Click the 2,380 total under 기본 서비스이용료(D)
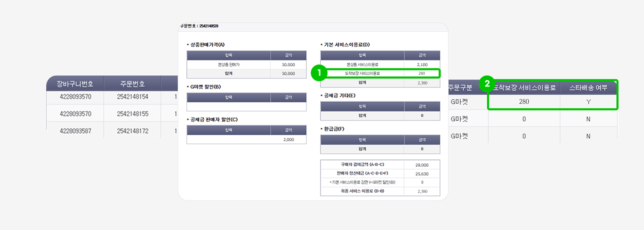Image resolution: width=644 pixels, height=230 pixels. tap(422, 83)
